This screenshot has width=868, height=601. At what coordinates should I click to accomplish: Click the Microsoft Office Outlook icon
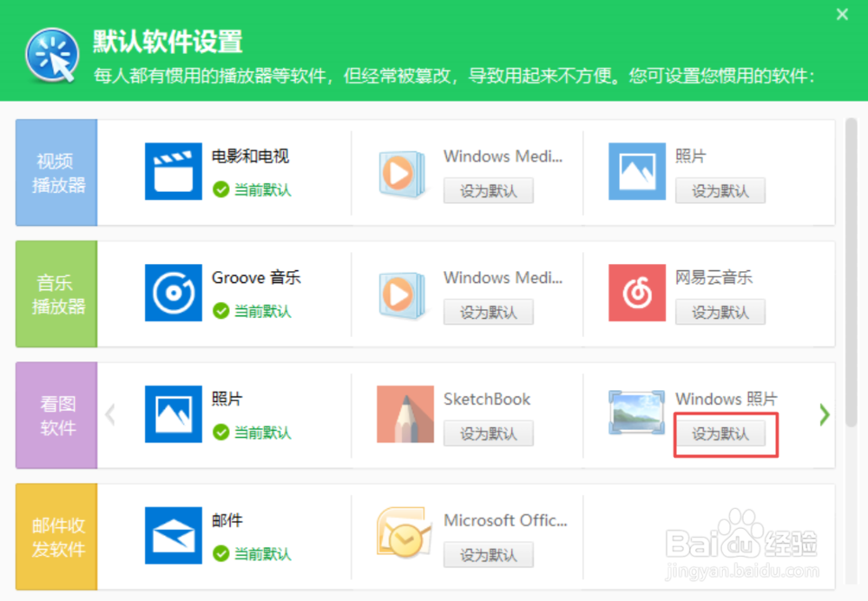404,533
